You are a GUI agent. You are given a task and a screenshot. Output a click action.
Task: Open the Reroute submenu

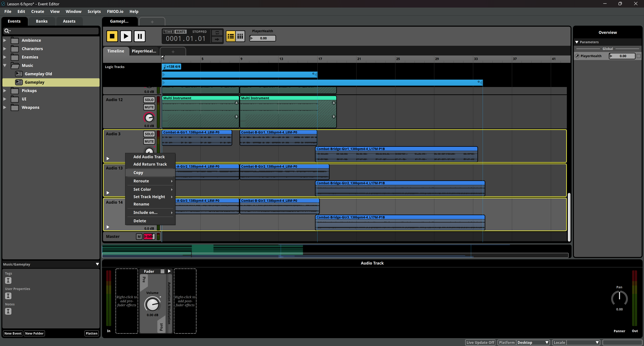point(150,181)
